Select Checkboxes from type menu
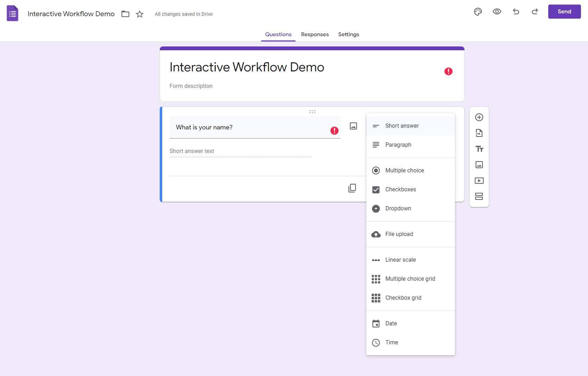 pyautogui.click(x=400, y=190)
